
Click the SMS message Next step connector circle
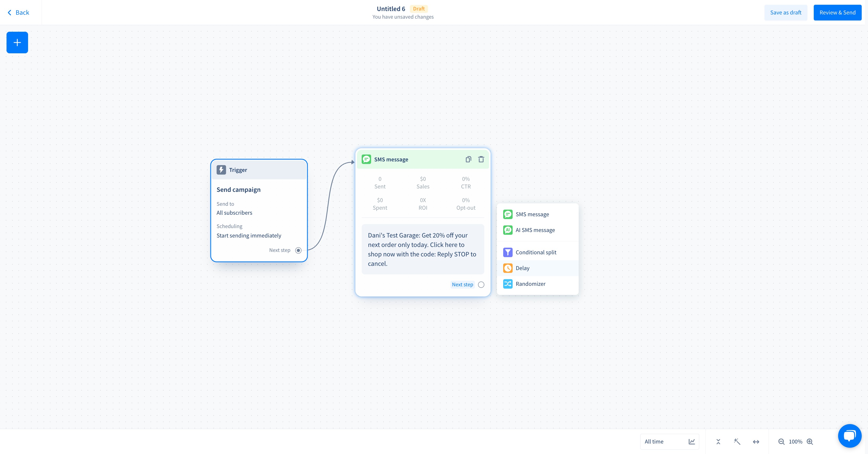[x=481, y=285]
